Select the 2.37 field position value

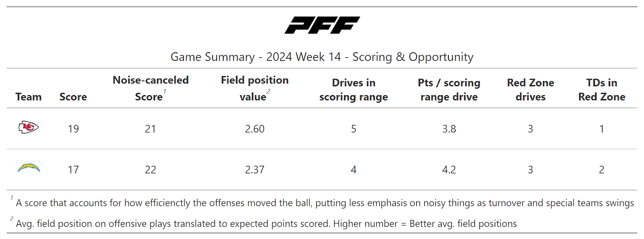[255, 170]
